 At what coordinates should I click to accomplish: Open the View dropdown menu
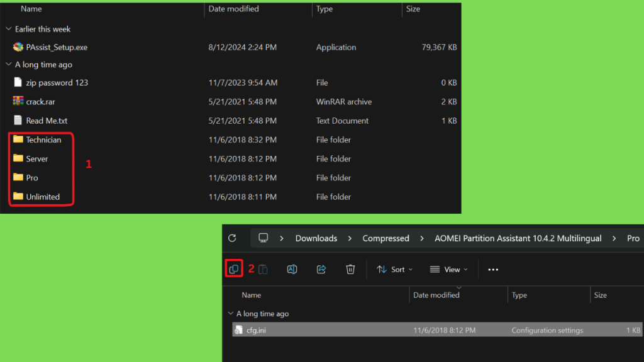(449, 270)
